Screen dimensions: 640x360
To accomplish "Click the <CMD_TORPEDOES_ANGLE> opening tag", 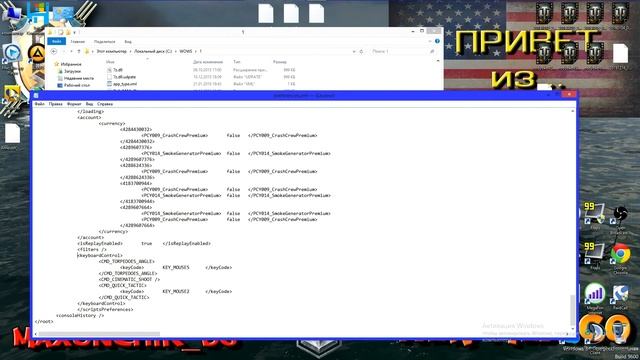I will click(127, 261).
